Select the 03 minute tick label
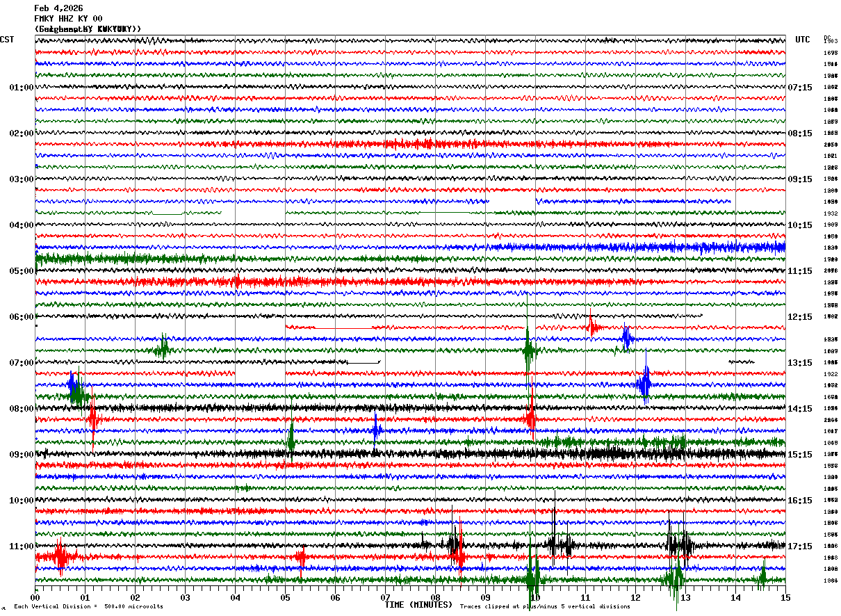This screenshot has width=841, height=616. point(185,597)
